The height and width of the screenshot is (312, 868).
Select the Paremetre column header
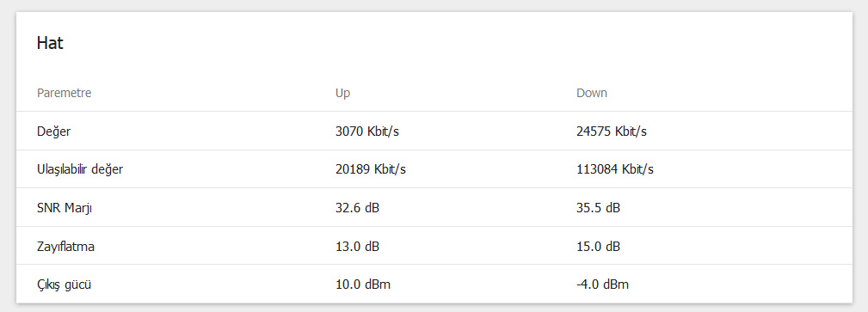click(65, 93)
